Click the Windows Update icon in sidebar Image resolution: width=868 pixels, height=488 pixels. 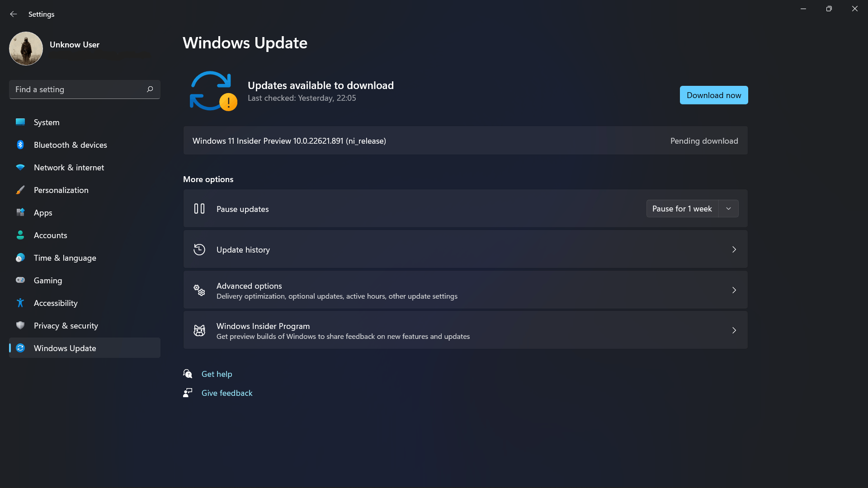20,347
